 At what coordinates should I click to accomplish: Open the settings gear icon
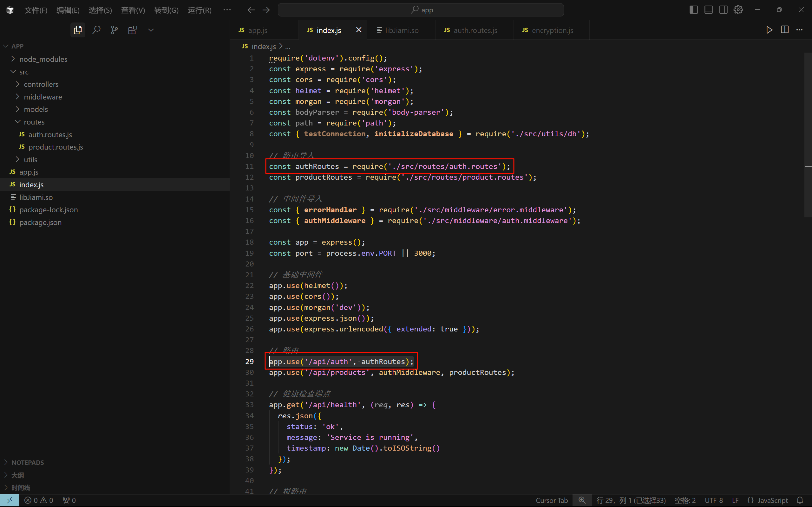coord(738,10)
